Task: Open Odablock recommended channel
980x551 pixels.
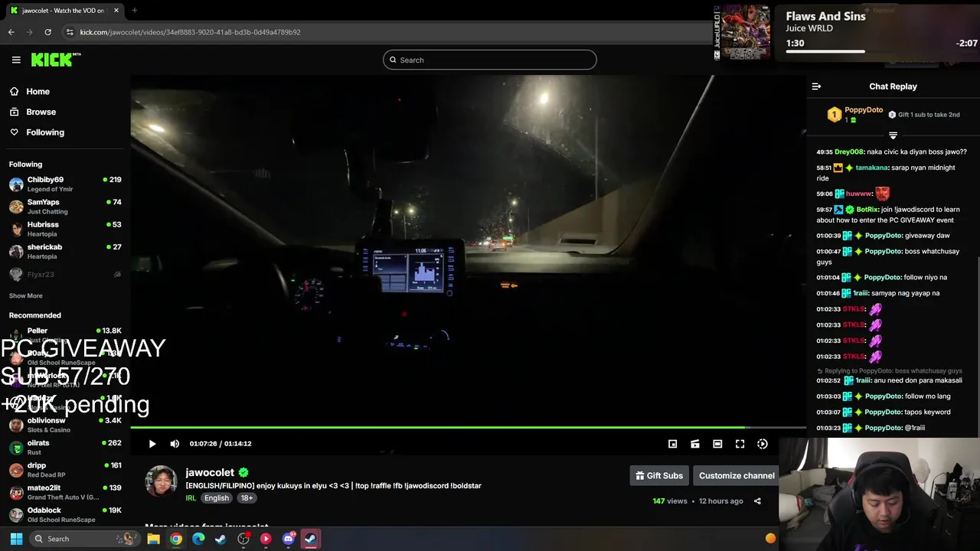Action: click(x=65, y=514)
